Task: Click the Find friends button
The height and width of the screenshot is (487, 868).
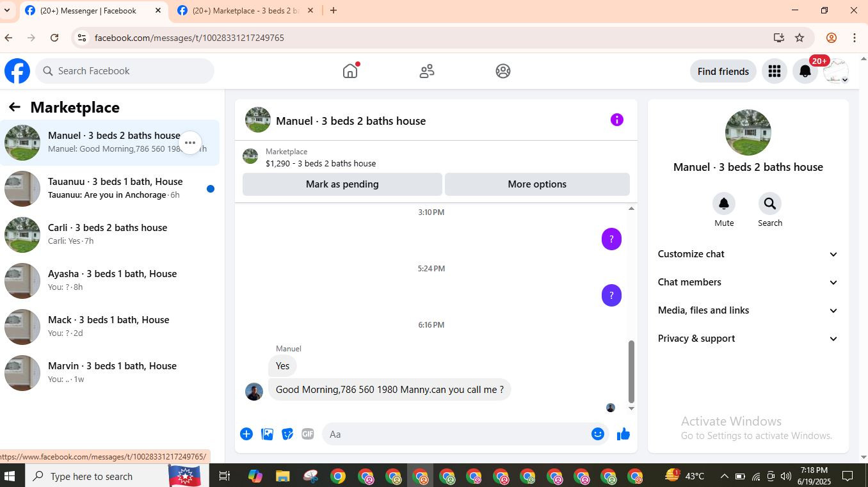Action: 723,71
